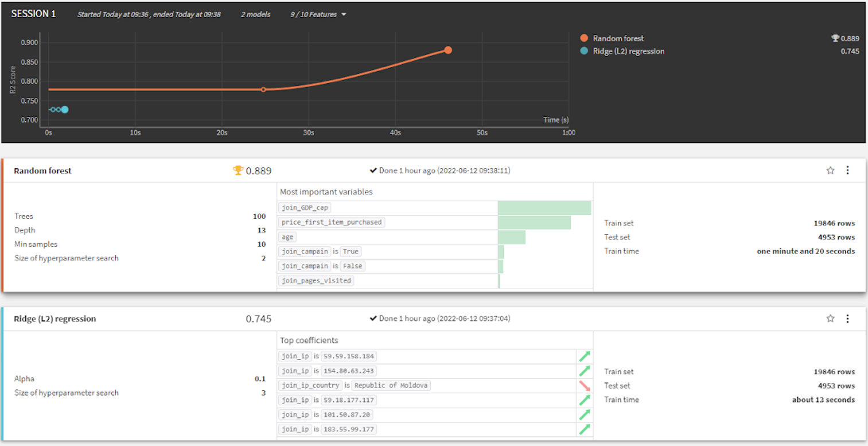Click Random forest score 0.889
The width and height of the screenshot is (868, 446).
pyautogui.click(x=259, y=171)
